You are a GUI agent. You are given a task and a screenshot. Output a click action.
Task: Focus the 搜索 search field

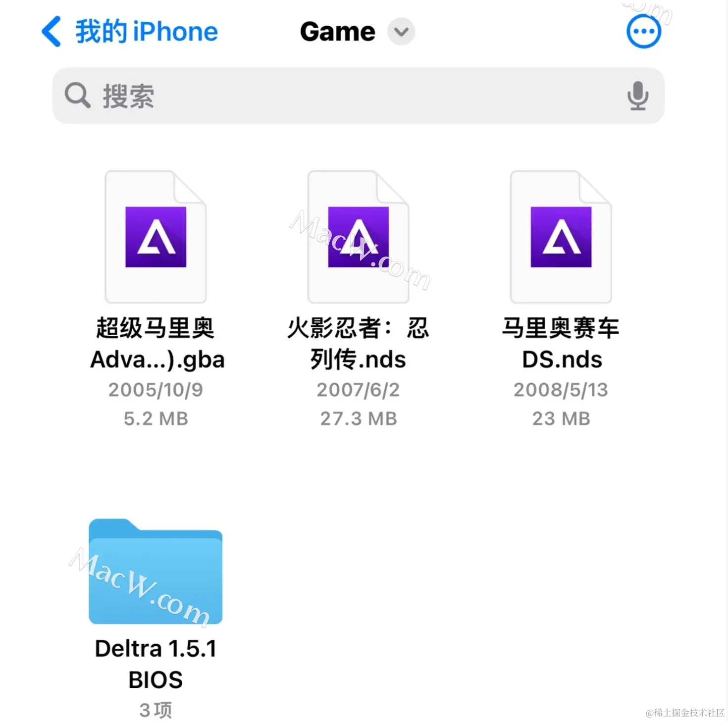pos(358,96)
